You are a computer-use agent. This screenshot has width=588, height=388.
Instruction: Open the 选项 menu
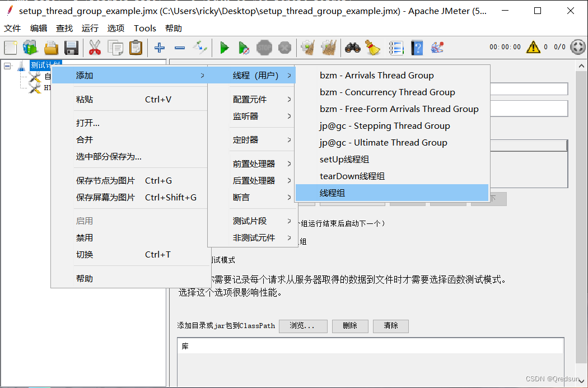pos(116,29)
